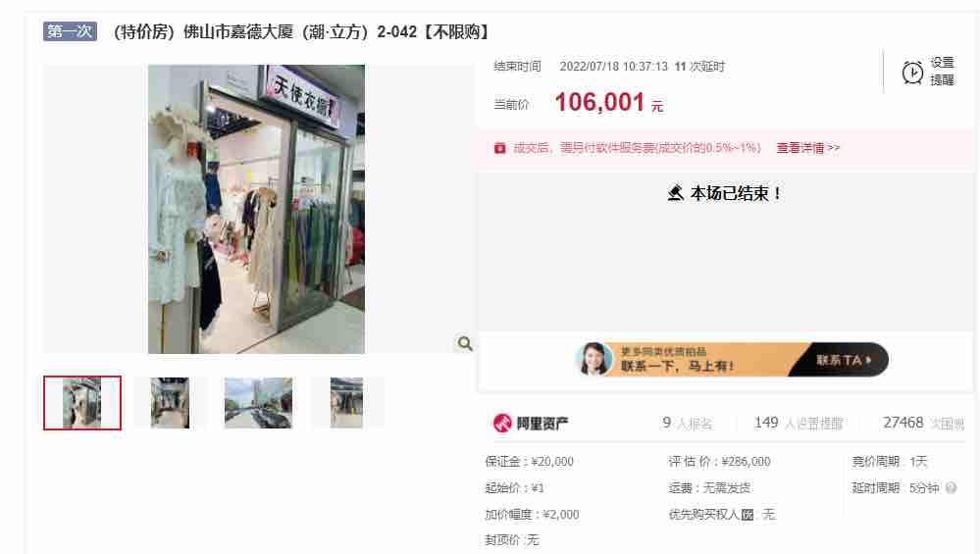Viewport: 980px width, 554px height.
Task: Click the red gift icon beside fee notice
Action: pyautogui.click(x=499, y=148)
